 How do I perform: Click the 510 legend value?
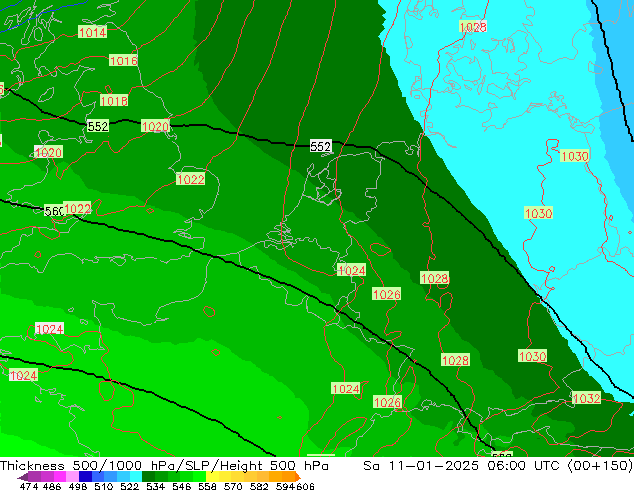[104, 486]
